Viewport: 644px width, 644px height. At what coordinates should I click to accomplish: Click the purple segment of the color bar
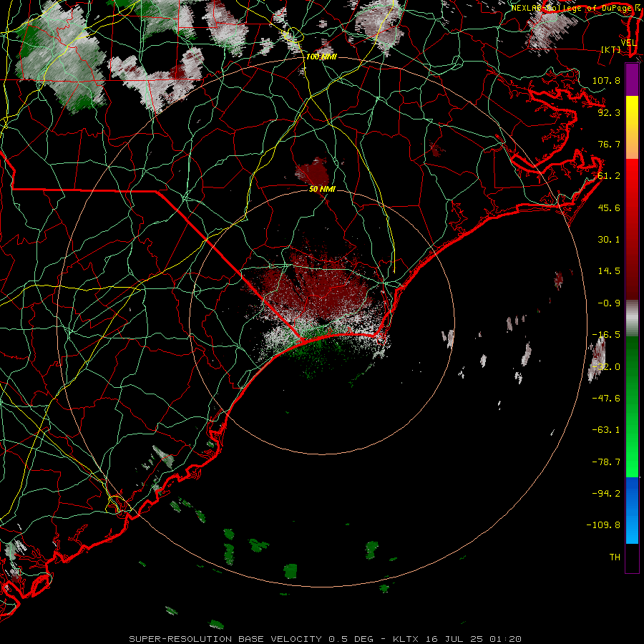[x=632, y=79]
